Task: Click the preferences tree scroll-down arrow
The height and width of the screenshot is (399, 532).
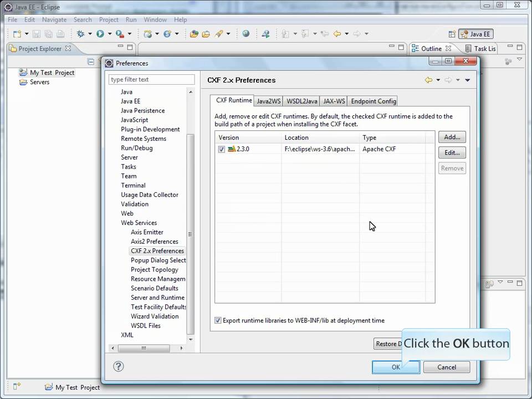Action: (190, 339)
